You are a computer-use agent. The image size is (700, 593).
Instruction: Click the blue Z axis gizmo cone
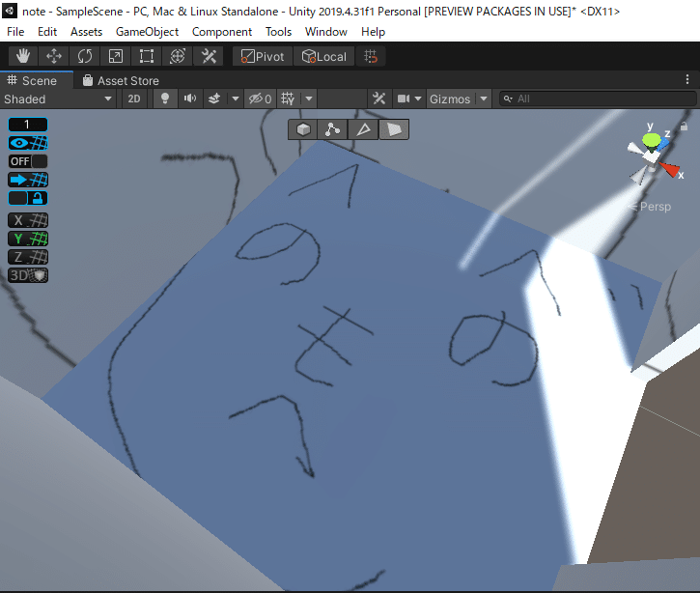coord(663,143)
